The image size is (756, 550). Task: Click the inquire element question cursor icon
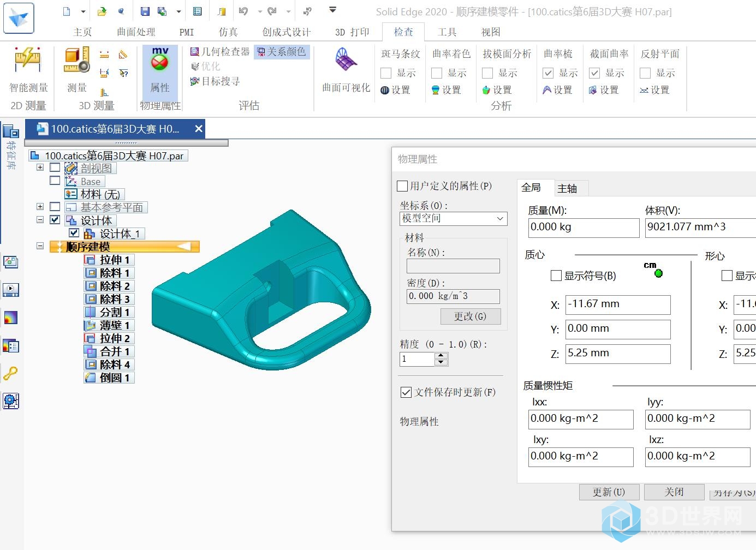[x=123, y=73]
